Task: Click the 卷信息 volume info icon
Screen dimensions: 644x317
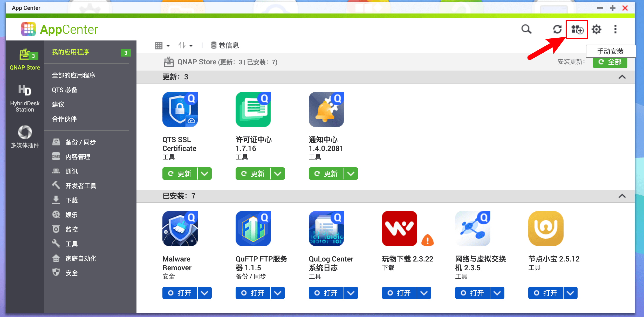Action: click(214, 45)
